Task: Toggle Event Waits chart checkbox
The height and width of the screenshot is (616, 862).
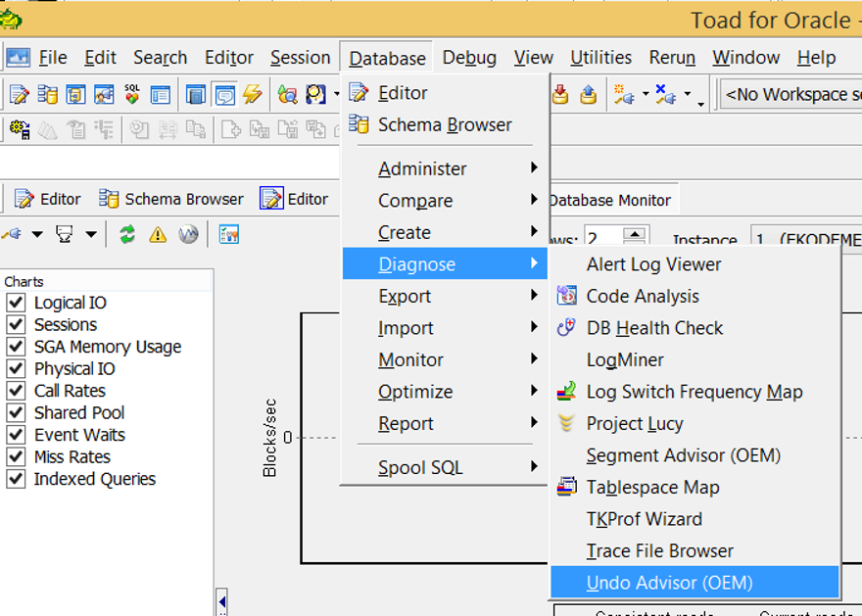Action: tap(16, 435)
